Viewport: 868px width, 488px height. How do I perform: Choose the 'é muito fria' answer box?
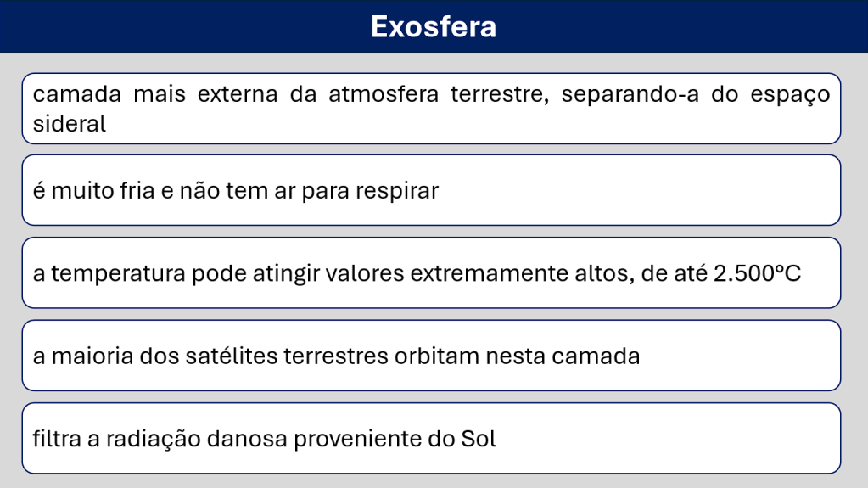(x=431, y=190)
